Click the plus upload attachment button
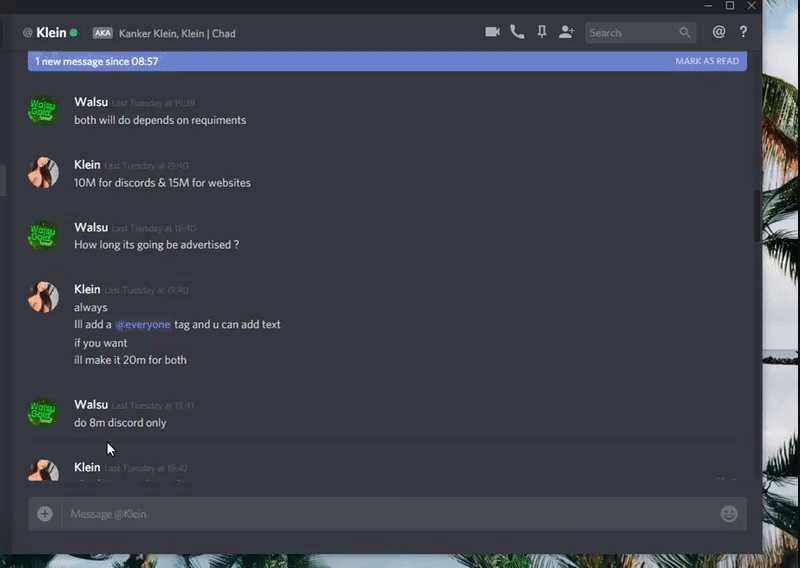 click(45, 513)
